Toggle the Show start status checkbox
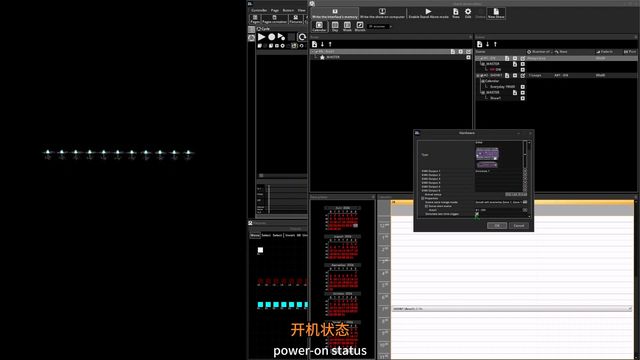Viewport: 640px width, 360px height. click(x=427, y=206)
